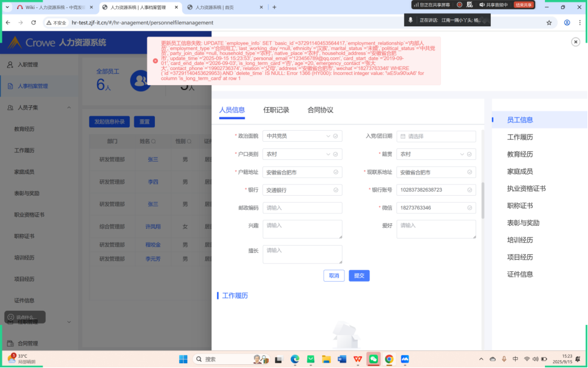Open employee 许凤翔 in the table
Image resolution: width=588 pixels, height=368 pixels.
(153, 226)
